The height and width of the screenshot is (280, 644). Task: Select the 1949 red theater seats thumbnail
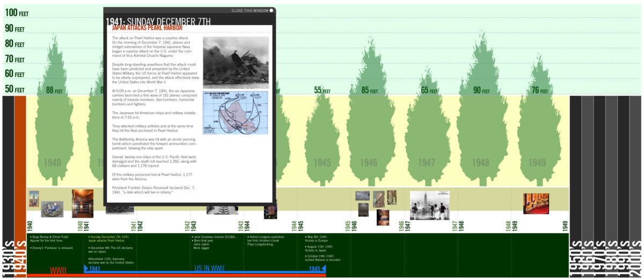pos(536,203)
